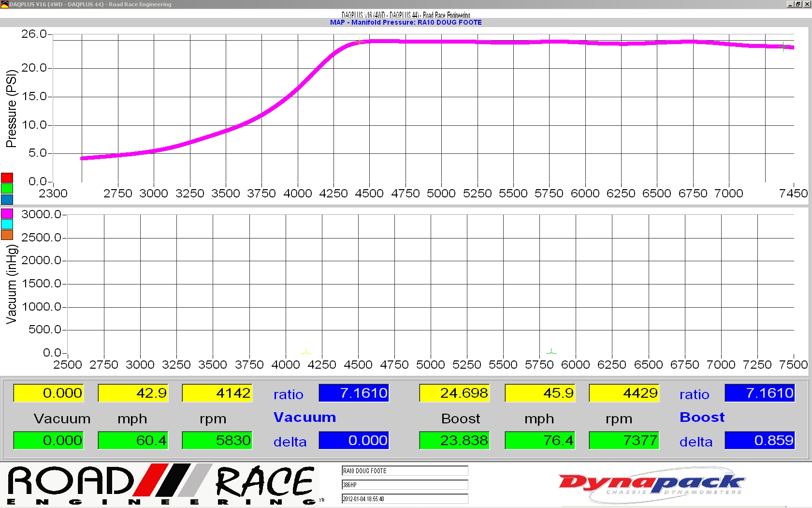Click the MAP - Manifold Pressure graph title
This screenshot has width=812, height=508.
point(406,22)
